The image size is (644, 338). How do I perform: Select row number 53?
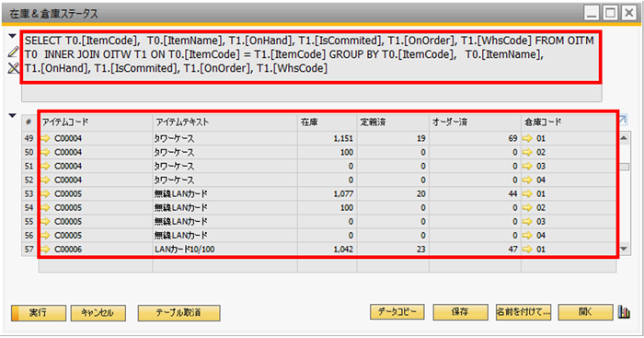[x=29, y=194]
